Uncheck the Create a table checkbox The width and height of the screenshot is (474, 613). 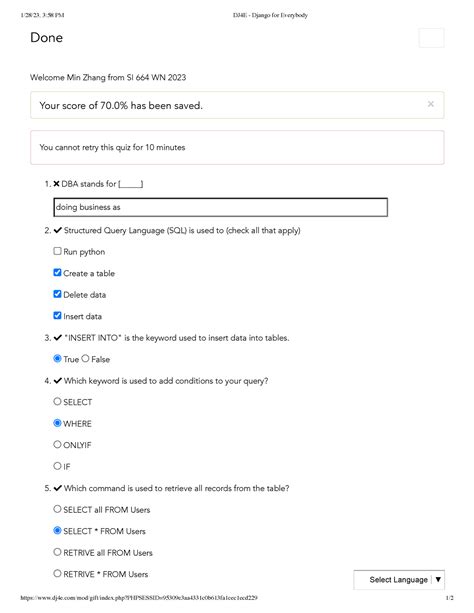pos(57,272)
